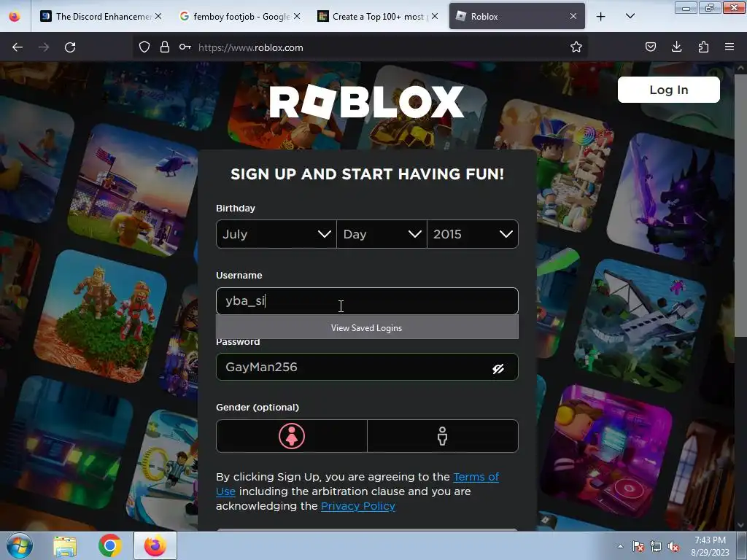Switch to the Google search tab
The width and height of the screenshot is (747, 560).
[240, 16]
